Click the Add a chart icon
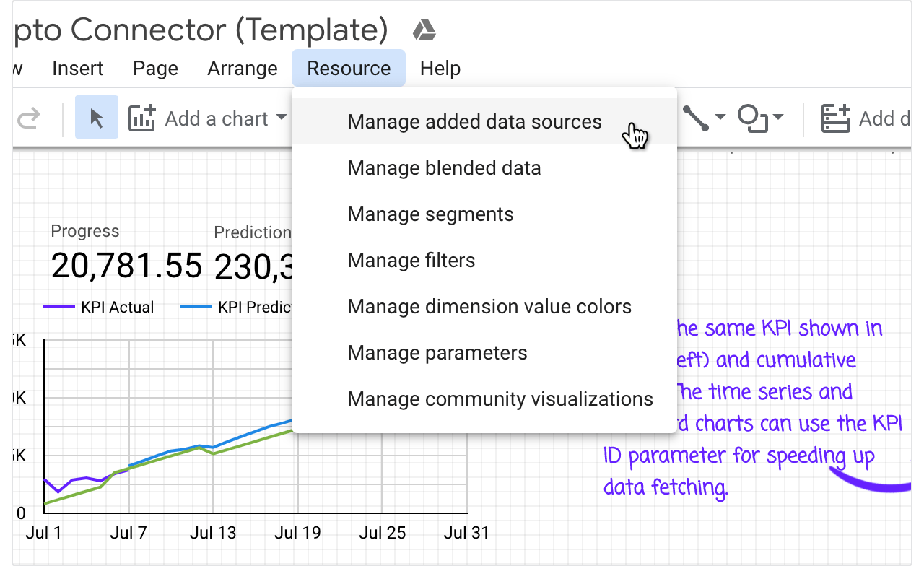 [142, 118]
